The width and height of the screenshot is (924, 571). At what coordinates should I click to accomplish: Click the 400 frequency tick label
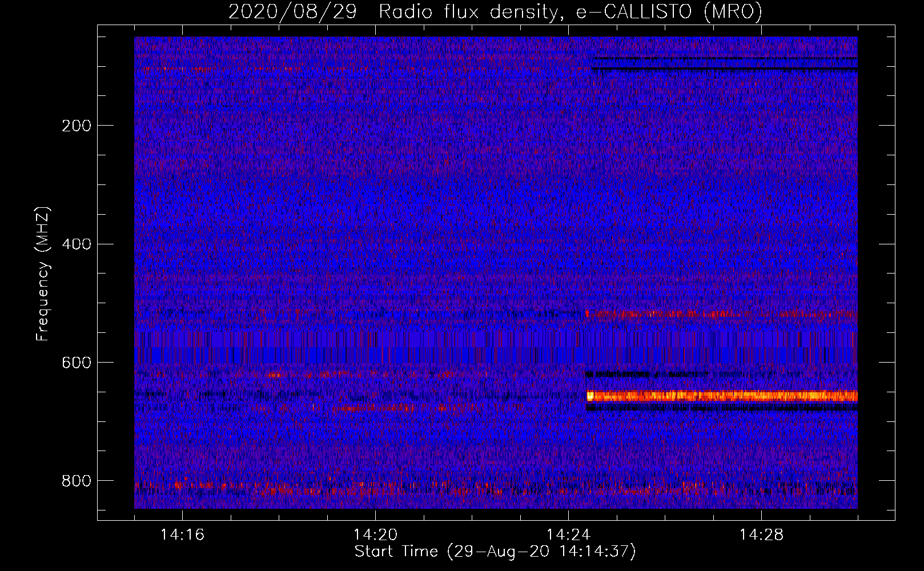[x=77, y=244]
